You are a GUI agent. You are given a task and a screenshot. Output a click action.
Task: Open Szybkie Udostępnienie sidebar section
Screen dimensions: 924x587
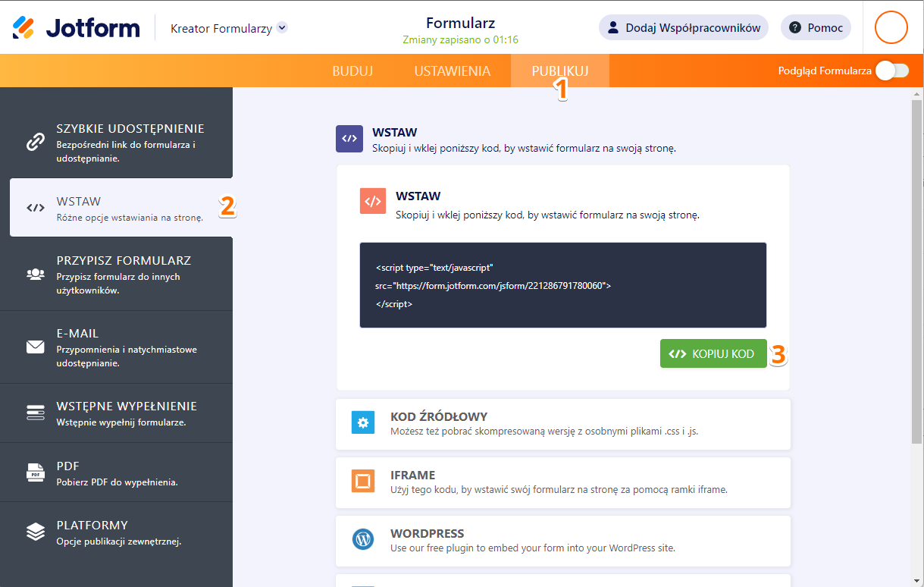click(x=116, y=142)
